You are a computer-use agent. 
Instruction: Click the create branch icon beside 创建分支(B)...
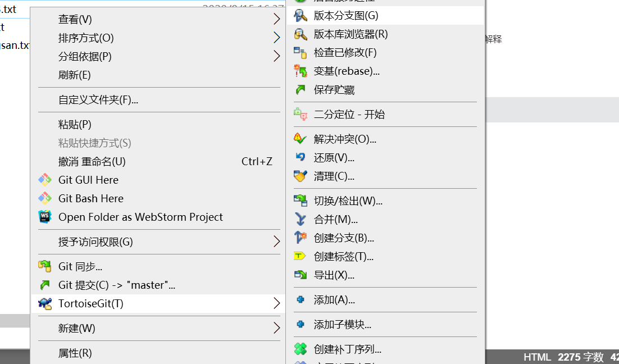pyautogui.click(x=301, y=238)
